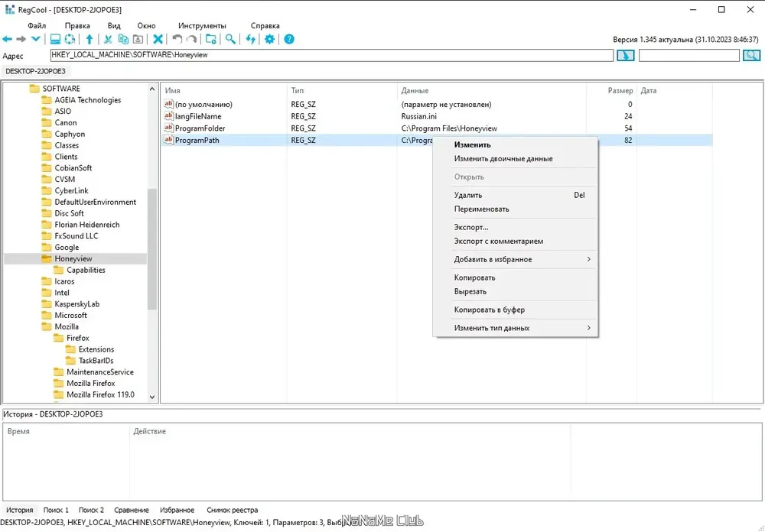Open history dropdown chevron next to forward arrow
Viewport: 765px width, 532px height.
pyautogui.click(x=36, y=39)
